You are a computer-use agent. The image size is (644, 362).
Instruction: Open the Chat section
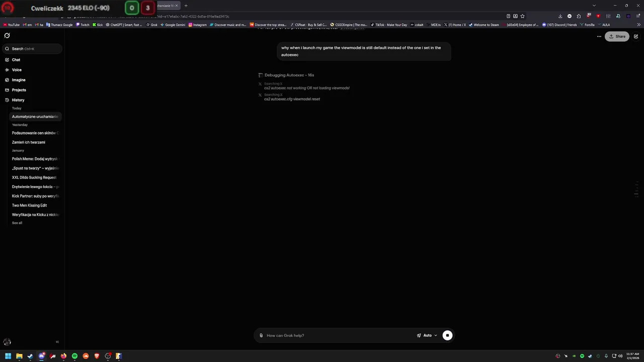[16, 60]
